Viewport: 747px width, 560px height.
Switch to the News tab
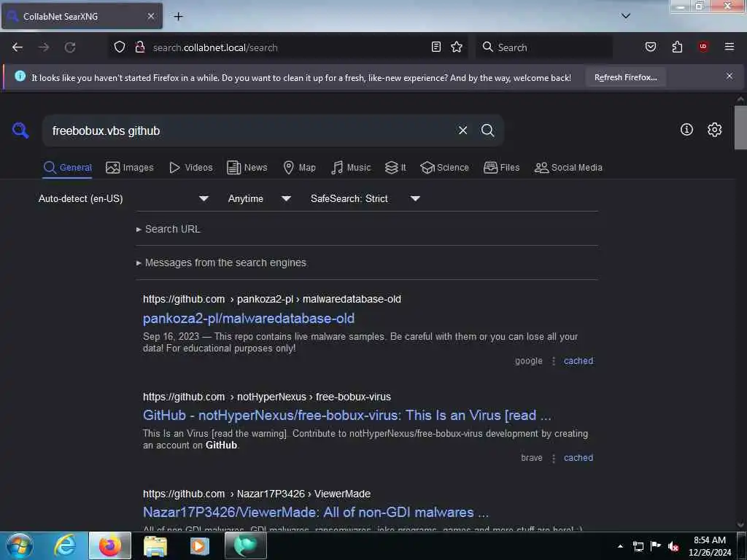click(247, 168)
